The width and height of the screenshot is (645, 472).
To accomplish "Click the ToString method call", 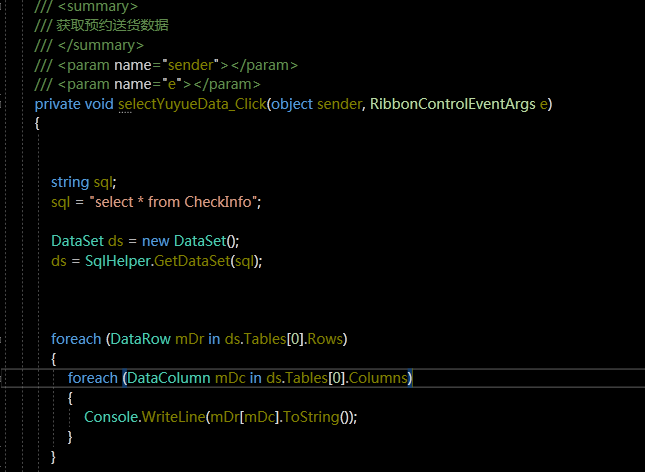I will 311,417.
